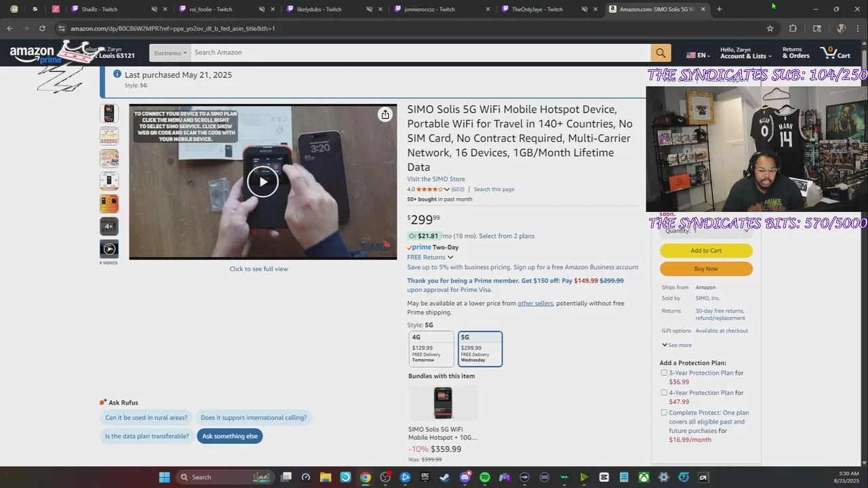Screen dimensions: 868x488
Task: Tick the 3-Year Protection Plan checkbox
Action: tap(664, 373)
